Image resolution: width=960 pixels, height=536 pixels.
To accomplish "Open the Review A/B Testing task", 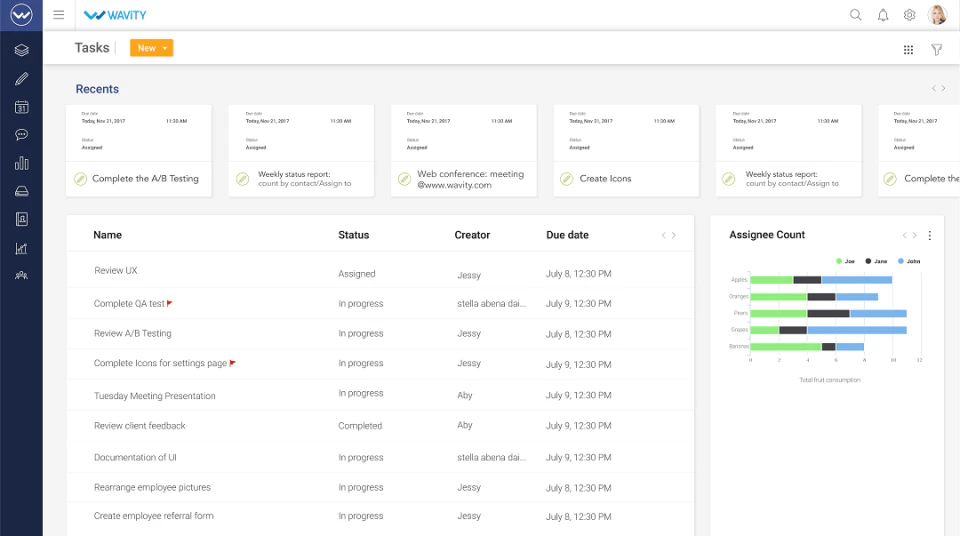I will [x=132, y=333].
